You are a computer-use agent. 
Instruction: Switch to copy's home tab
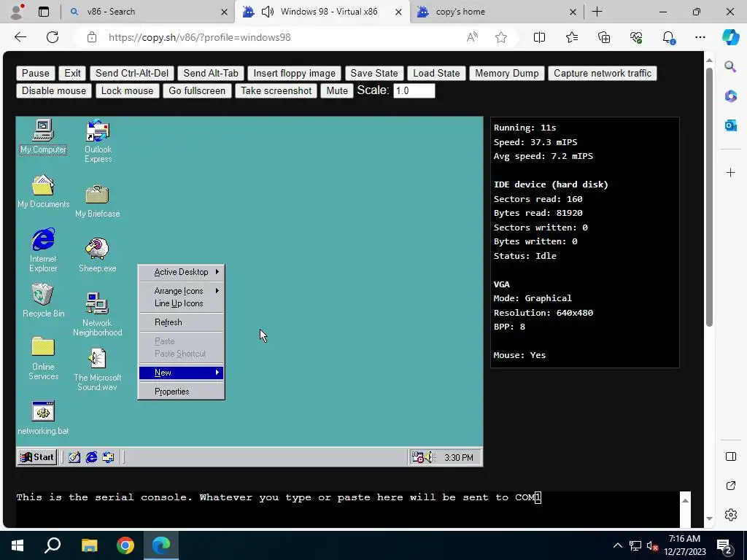(496, 12)
